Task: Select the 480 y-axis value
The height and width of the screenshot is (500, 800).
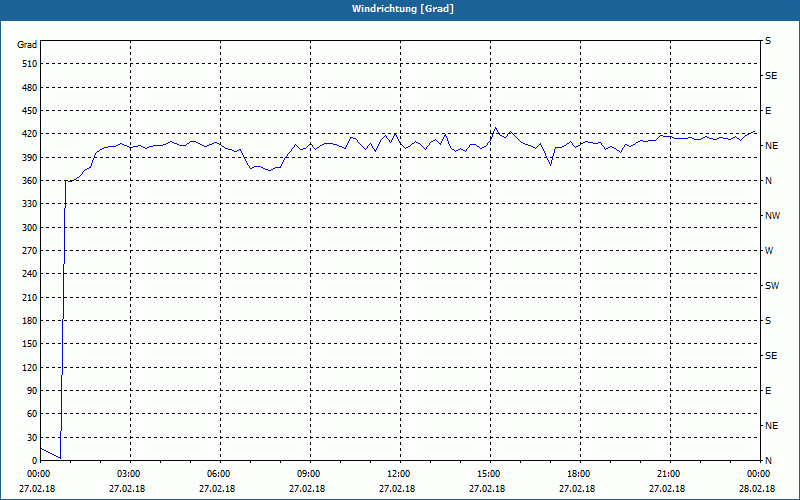Action: click(30, 87)
